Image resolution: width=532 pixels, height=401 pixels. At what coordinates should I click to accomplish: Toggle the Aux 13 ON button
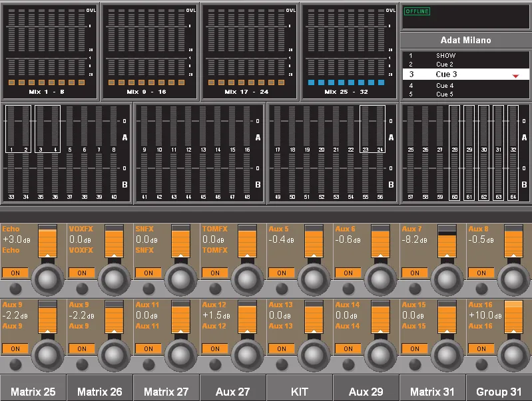tap(281, 349)
